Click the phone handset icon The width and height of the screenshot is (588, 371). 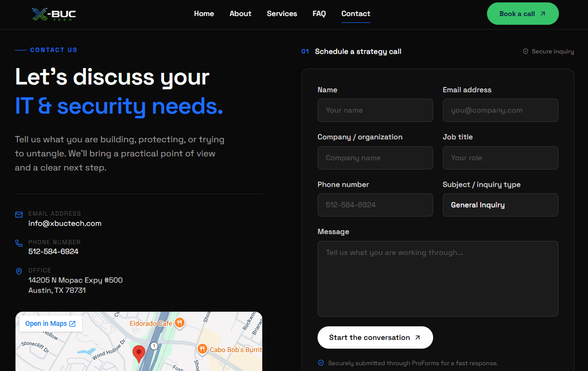click(19, 243)
